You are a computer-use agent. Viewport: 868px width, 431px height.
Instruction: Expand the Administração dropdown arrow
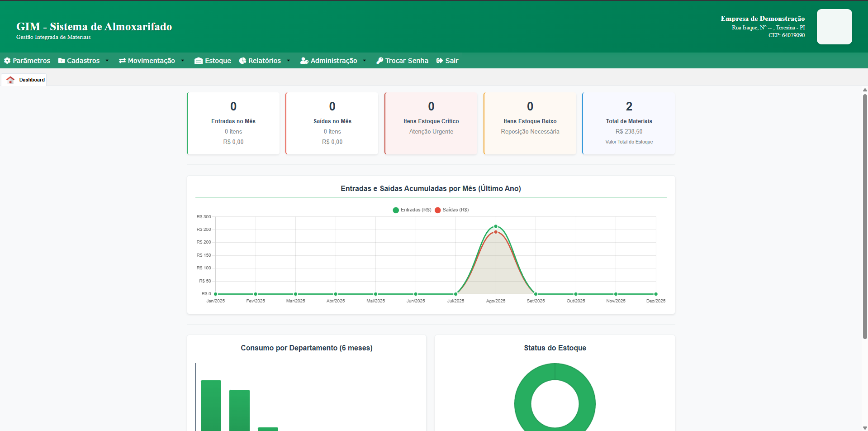[365, 61]
